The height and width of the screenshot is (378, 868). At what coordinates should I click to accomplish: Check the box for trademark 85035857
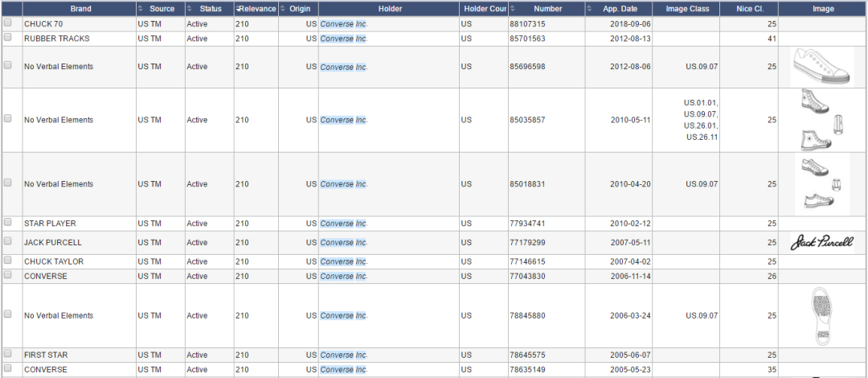click(x=8, y=118)
